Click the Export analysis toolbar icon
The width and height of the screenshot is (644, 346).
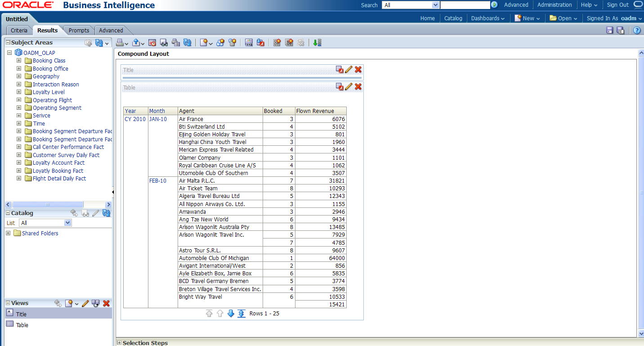tap(136, 43)
